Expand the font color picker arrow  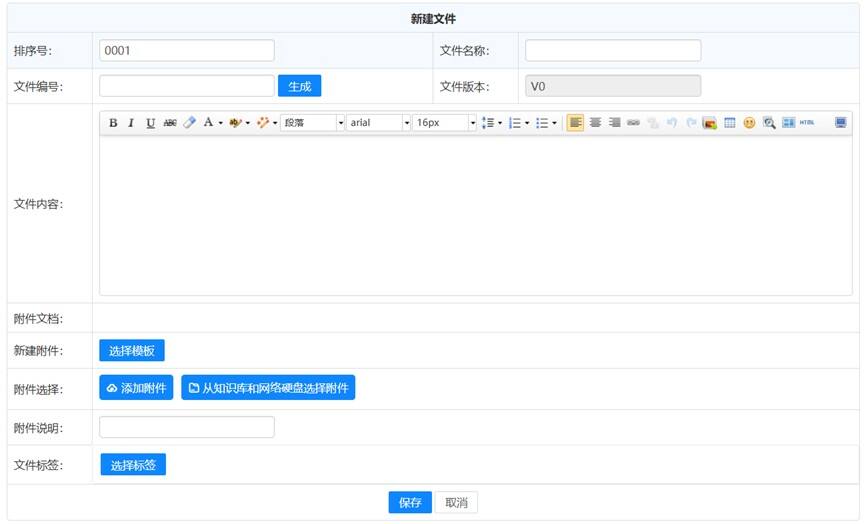point(220,123)
